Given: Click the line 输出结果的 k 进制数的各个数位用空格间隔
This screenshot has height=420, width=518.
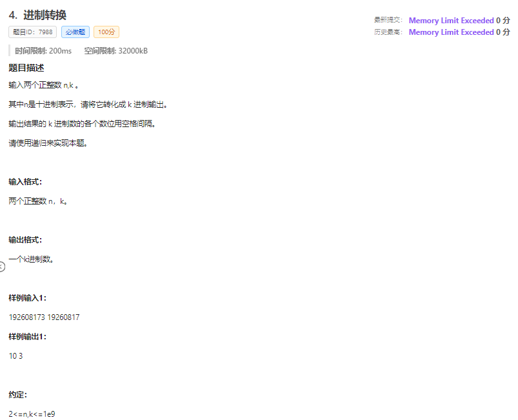Looking at the screenshot, I should pos(82,124).
